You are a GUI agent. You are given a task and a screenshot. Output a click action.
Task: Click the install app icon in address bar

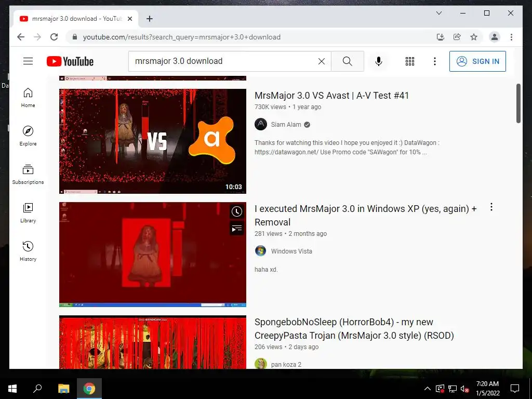tap(441, 37)
